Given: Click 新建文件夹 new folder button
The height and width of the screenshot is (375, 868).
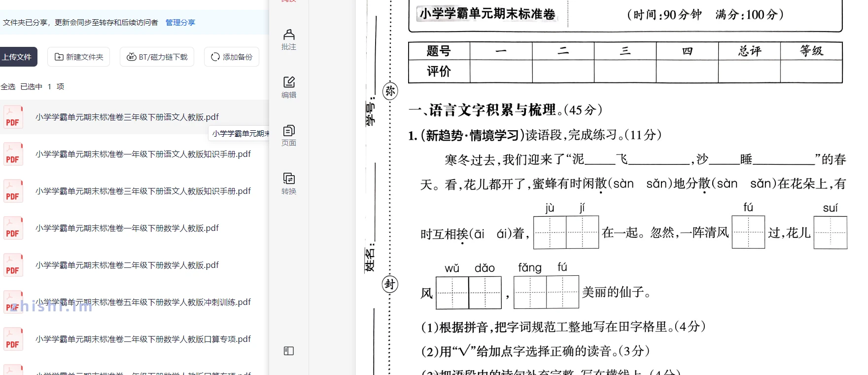Looking at the screenshot, I should pyautogui.click(x=79, y=57).
